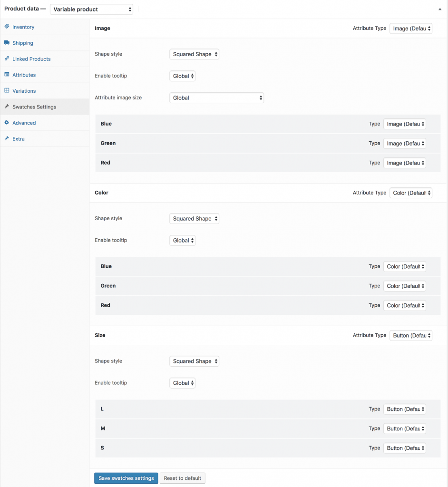The image size is (448, 487).
Task: Click the Swatches Settings wrench icon
Action: point(7,107)
